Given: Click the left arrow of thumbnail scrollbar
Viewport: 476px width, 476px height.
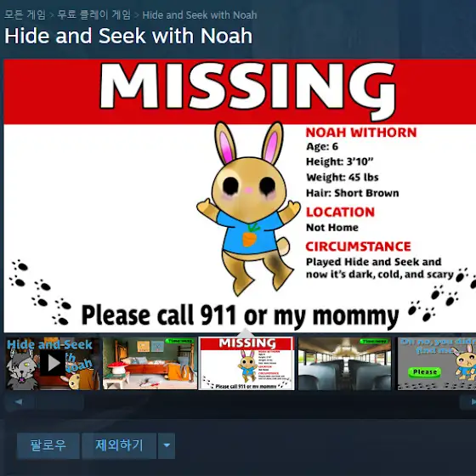Looking at the screenshot, I should click(x=19, y=402).
